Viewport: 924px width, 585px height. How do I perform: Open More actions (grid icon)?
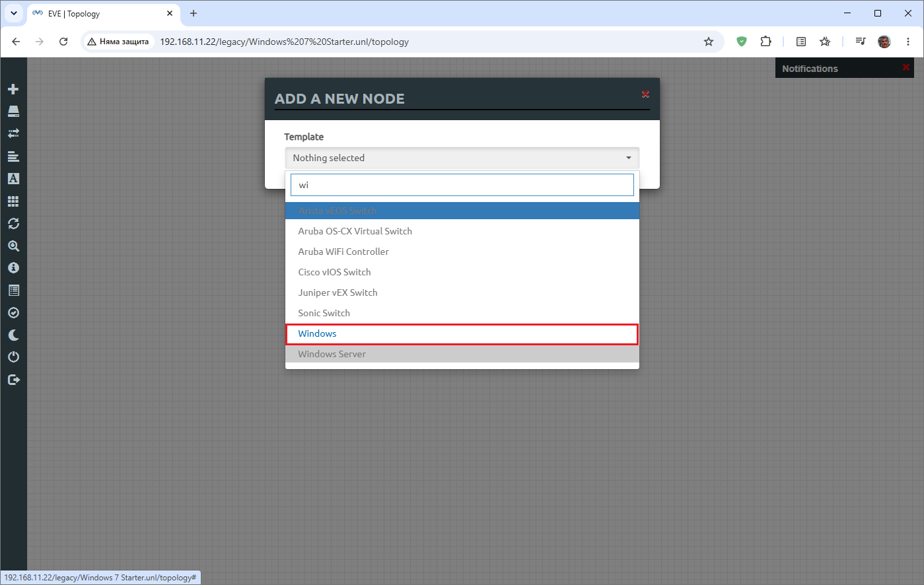[x=13, y=201]
